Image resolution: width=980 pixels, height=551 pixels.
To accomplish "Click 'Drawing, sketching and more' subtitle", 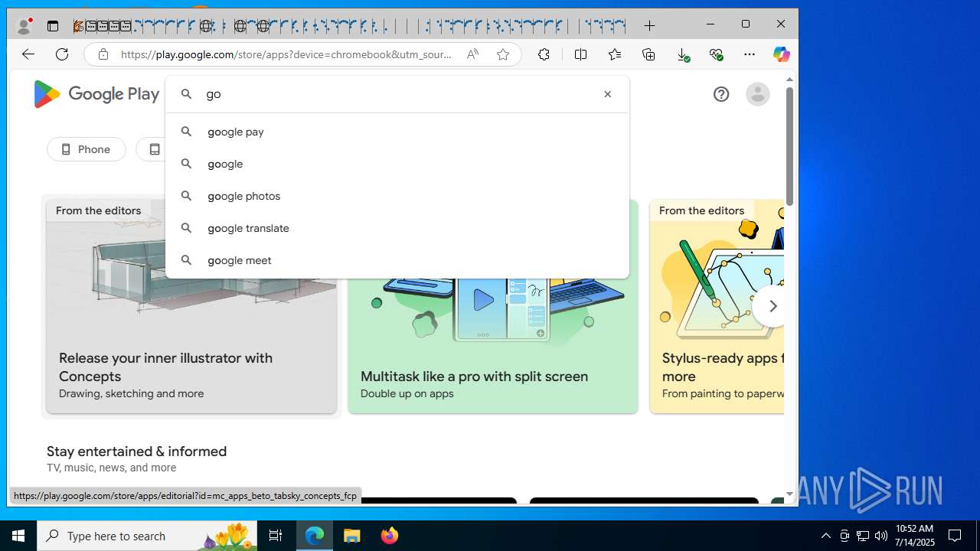I will [132, 393].
